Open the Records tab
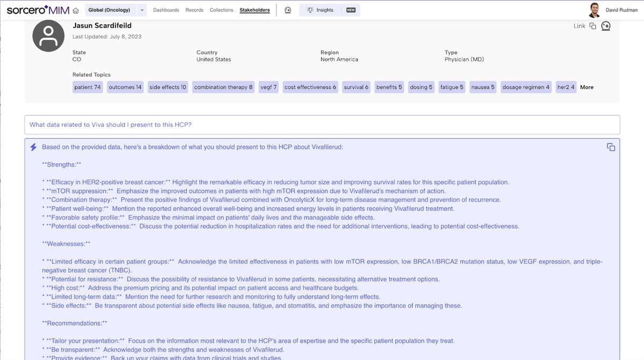 [194, 10]
